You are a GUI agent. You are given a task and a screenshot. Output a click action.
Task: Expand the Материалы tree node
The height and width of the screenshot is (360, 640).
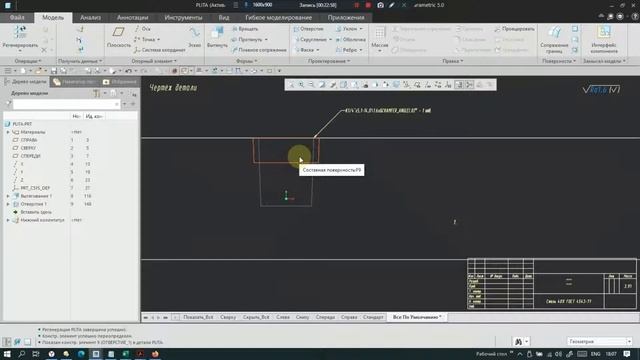(x=8, y=132)
